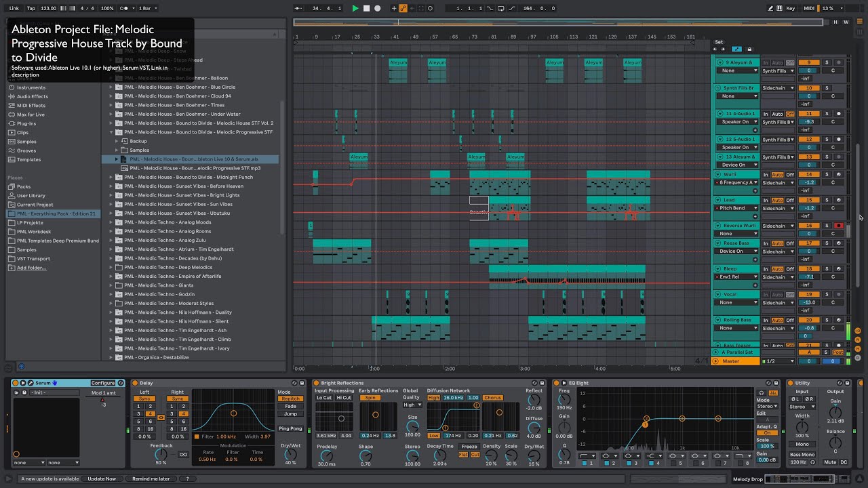Click the Add Folder link
The height and width of the screenshot is (488, 868).
(32, 268)
